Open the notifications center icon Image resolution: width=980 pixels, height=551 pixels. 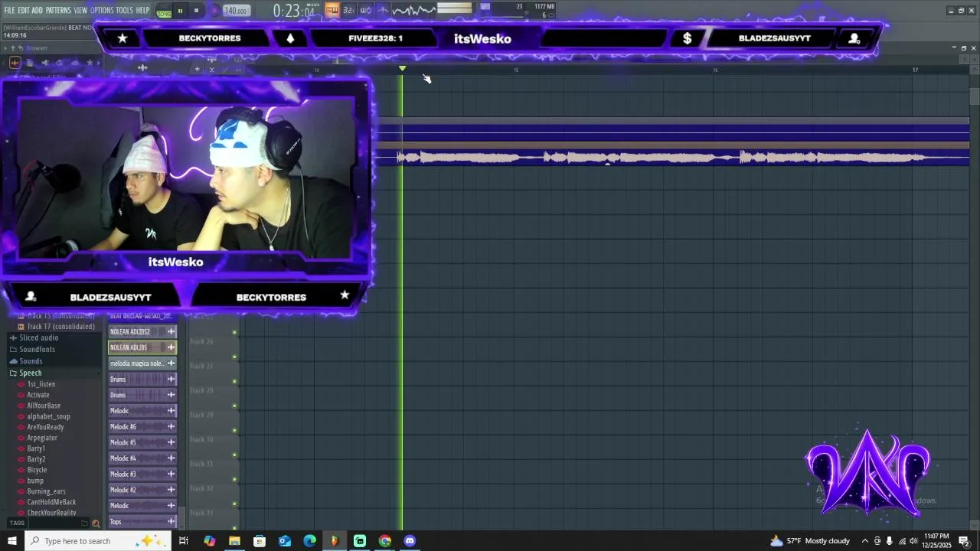(x=964, y=541)
